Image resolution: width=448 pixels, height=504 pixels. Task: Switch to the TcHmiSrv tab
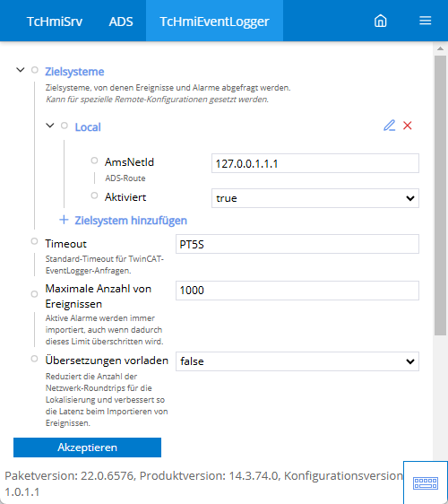coord(55,22)
